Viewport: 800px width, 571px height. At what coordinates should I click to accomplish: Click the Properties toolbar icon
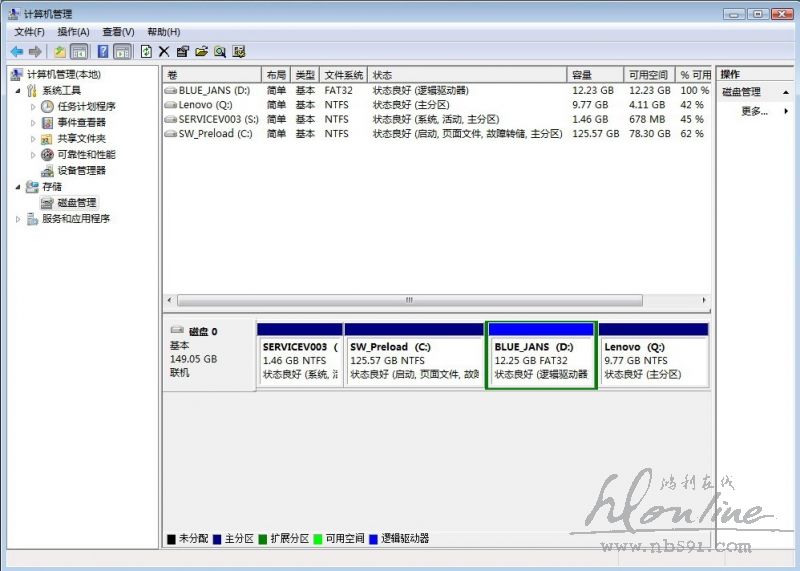[182, 51]
